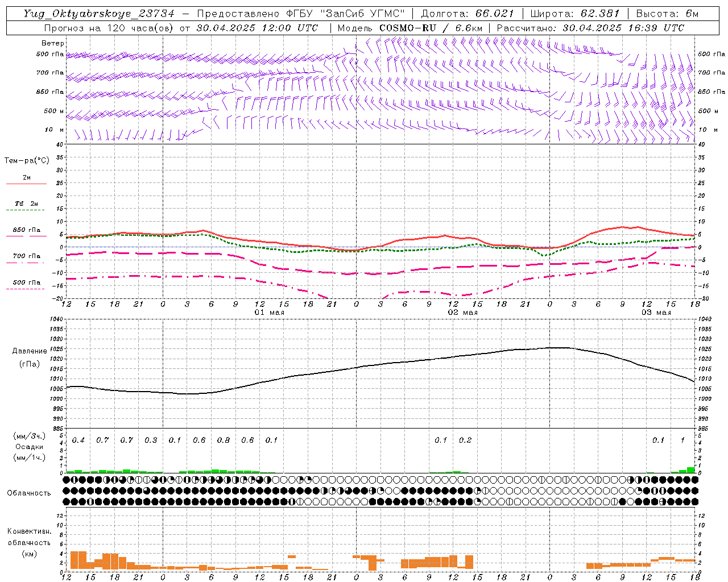Select the forecast start 30.04.2025 12:00 UTC
The height and width of the screenshot is (582, 728).
(x=257, y=28)
